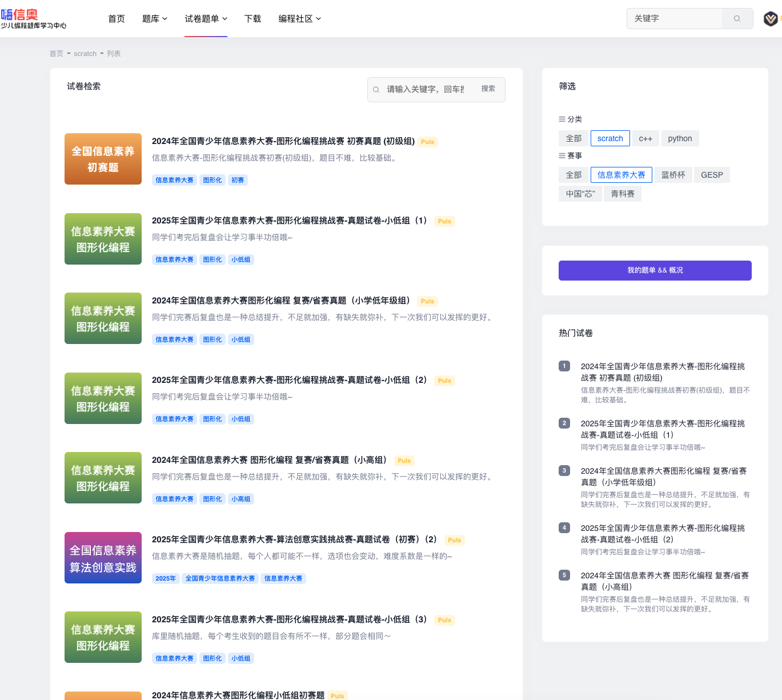Select the 蓝桥杯 contest filter
This screenshot has width=782, height=700.
click(673, 175)
